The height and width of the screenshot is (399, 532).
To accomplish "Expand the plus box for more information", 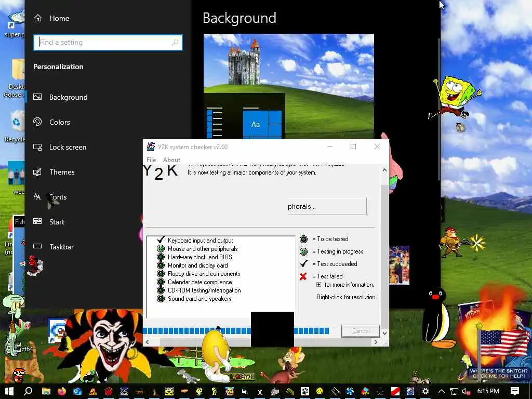I will [318, 285].
